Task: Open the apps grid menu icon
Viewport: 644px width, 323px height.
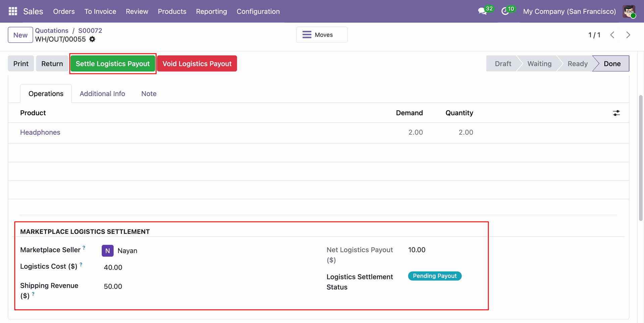Action: click(x=13, y=11)
